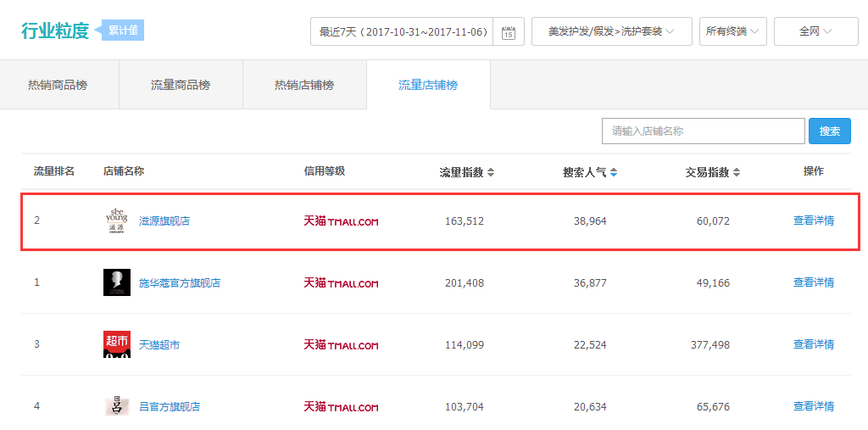Open the 天猫超市 store link

tap(159, 344)
